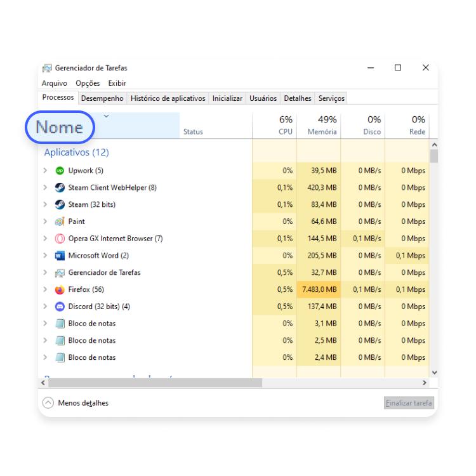Open the Opções menu
This screenshot has width=476, height=476.
pyautogui.click(x=88, y=83)
